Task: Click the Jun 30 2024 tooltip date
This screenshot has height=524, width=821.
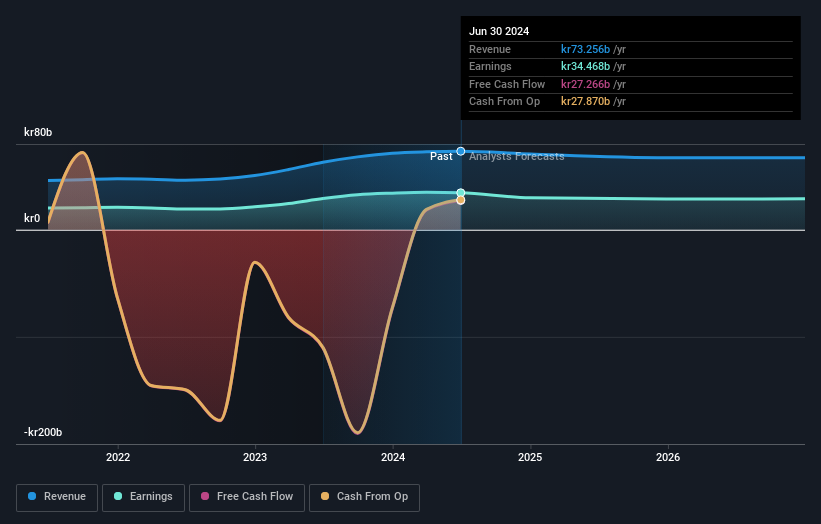Action: click(499, 31)
